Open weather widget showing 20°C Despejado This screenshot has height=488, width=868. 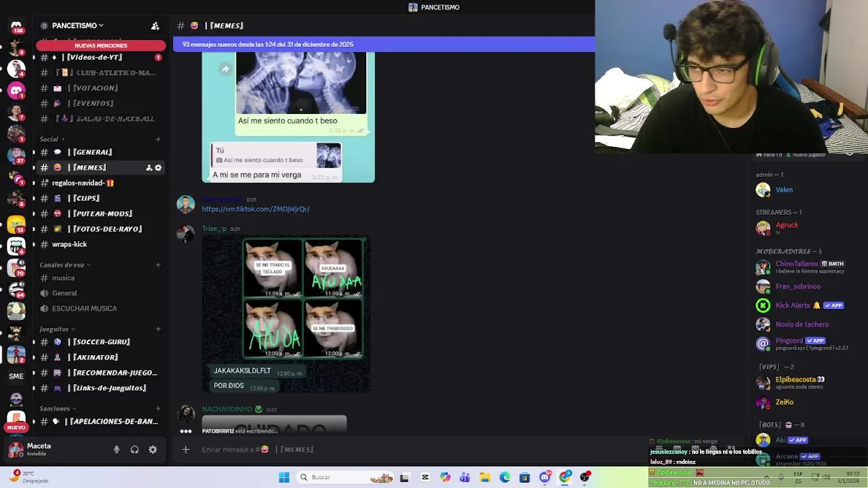(30, 477)
